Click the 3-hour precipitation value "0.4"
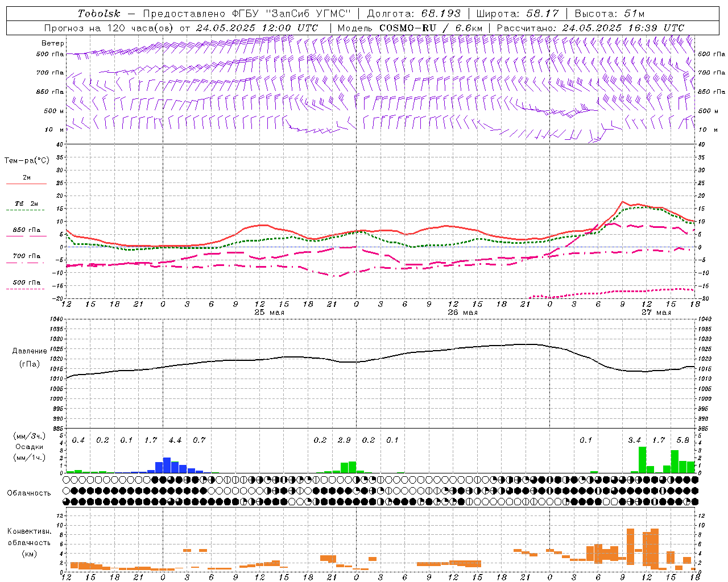This screenshot has width=728, height=582. [x=78, y=440]
